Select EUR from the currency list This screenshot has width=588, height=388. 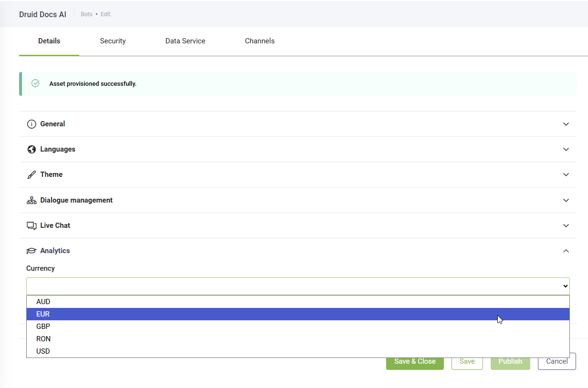point(43,314)
